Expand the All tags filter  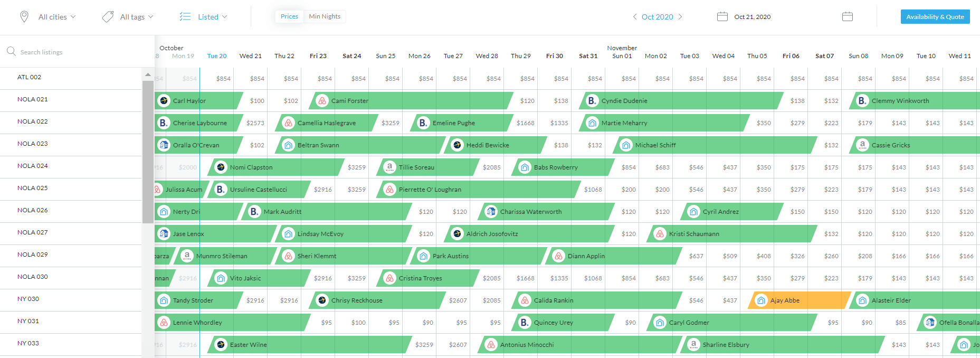(x=136, y=17)
